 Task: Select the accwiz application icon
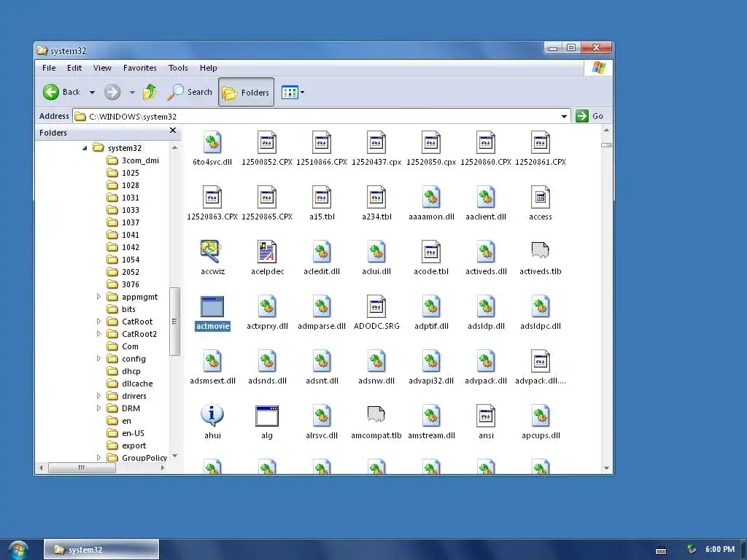point(211,252)
